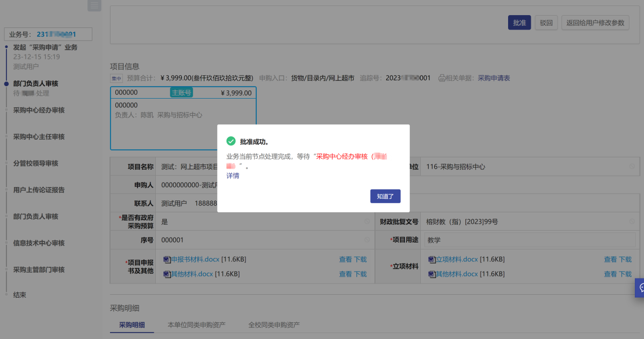Viewport: 644px width, 339px height.
Task: Click the clear icon in 财政批复文号 field
Action: [x=632, y=221]
